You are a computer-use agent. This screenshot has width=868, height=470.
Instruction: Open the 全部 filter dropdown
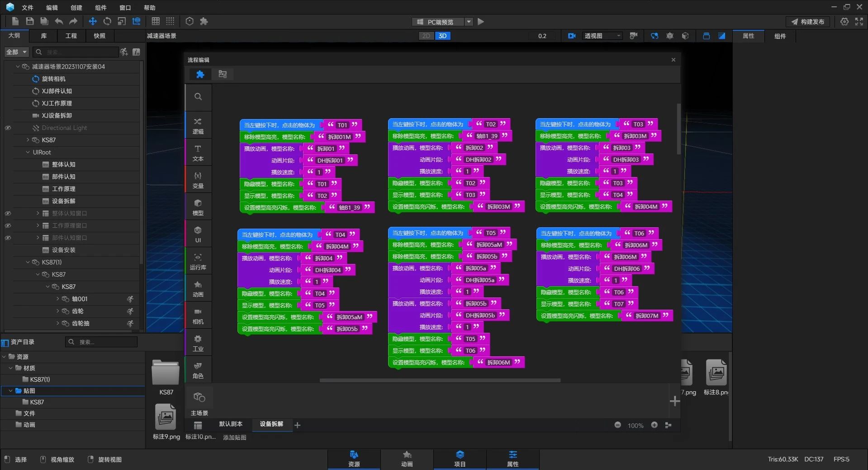click(17, 52)
